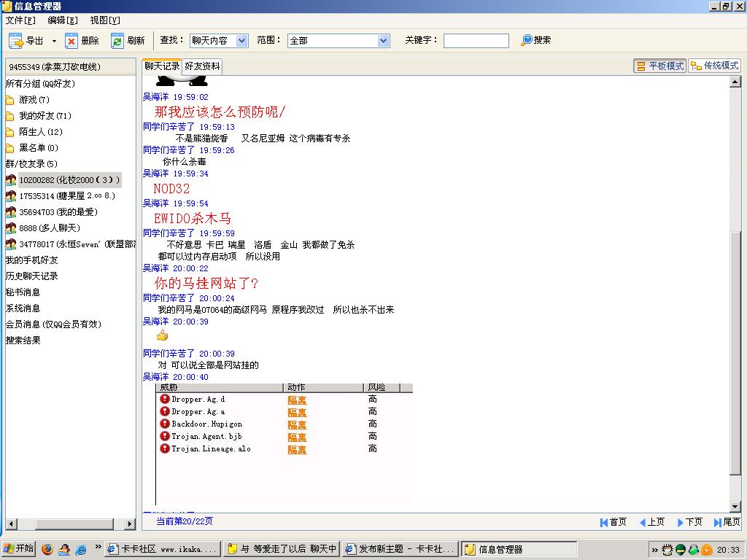Screen dimensions: 747x560
Task: Expand hidden system tray icons
Action: [x=654, y=550]
